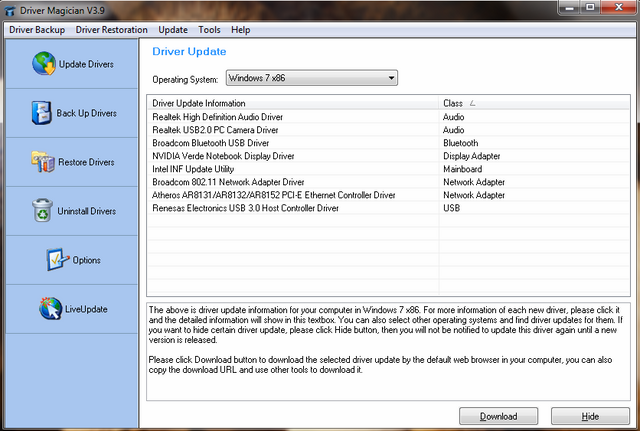640x431 pixels.
Task: Maximize the Driver Magician window
Action: (x=590, y=7)
